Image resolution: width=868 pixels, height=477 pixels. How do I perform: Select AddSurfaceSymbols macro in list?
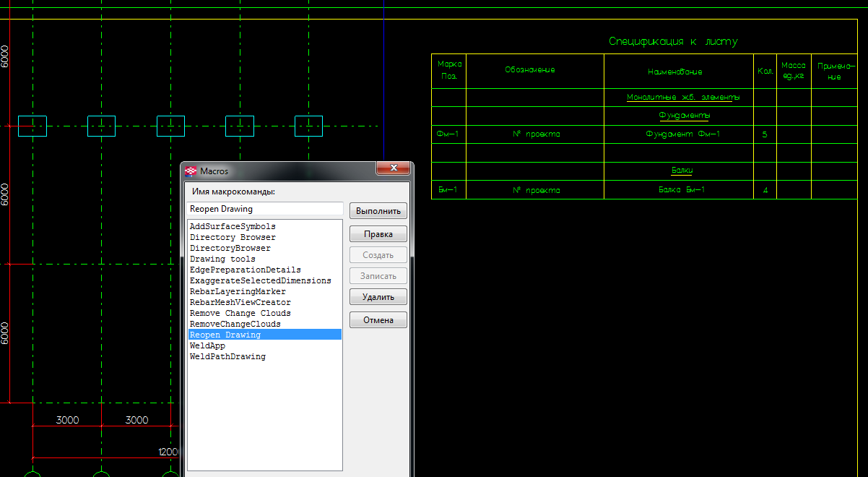233,226
